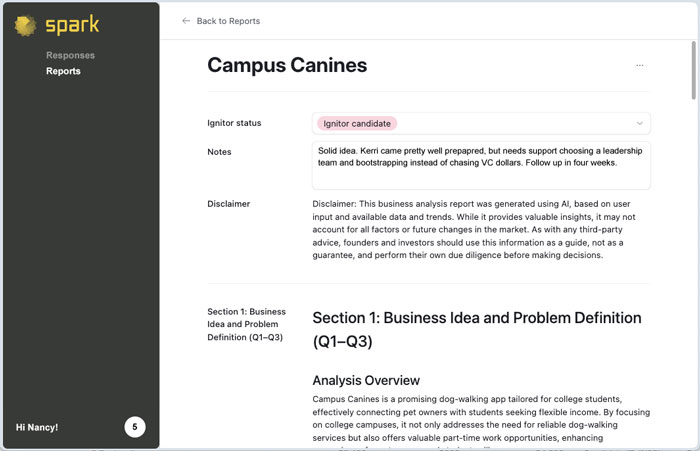This screenshot has width=700, height=451.
Task: Open Responses in the sidebar
Action: (x=70, y=55)
